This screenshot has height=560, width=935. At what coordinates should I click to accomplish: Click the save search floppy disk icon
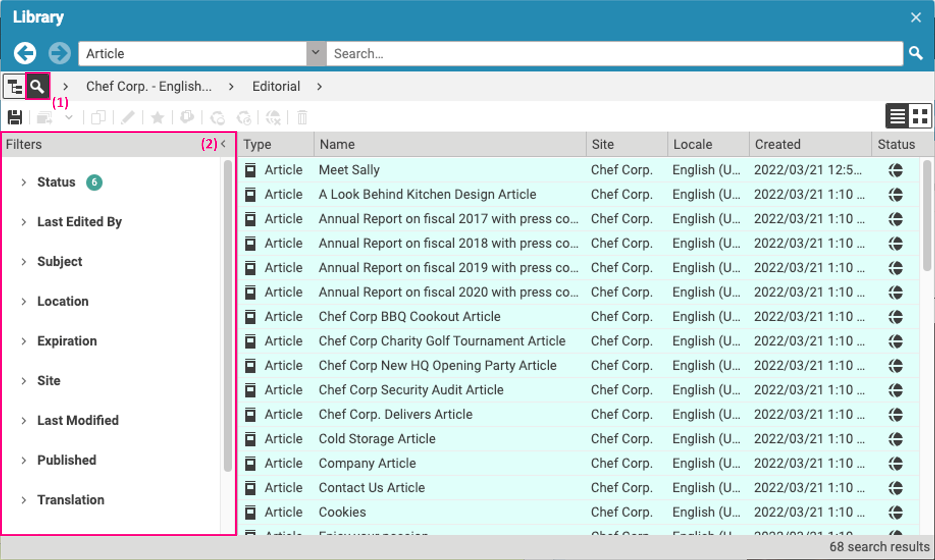[x=15, y=117]
